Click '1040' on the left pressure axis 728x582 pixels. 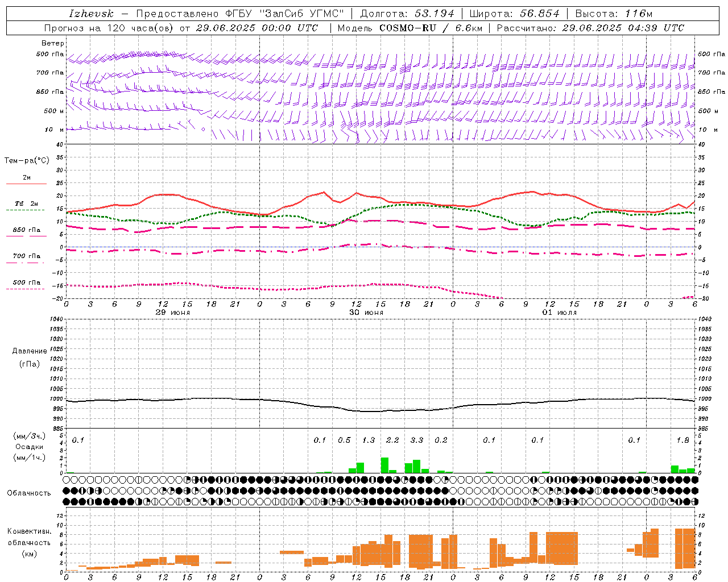(x=56, y=319)
